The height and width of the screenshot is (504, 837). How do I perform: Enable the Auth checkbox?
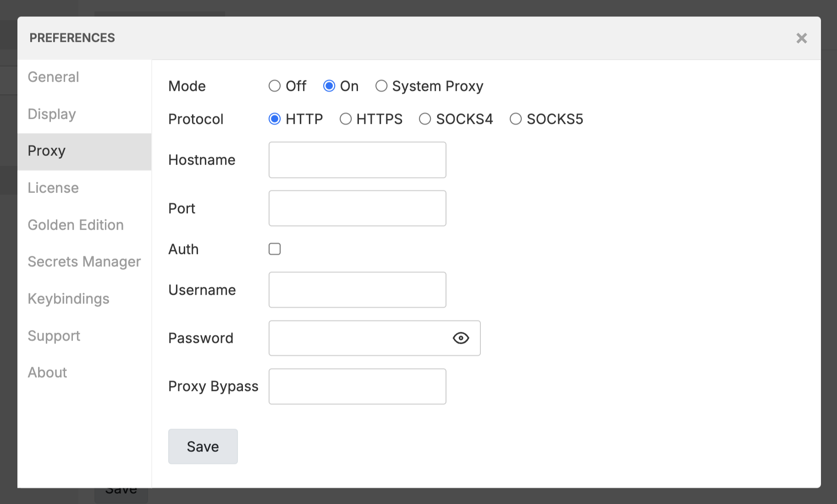274,249
